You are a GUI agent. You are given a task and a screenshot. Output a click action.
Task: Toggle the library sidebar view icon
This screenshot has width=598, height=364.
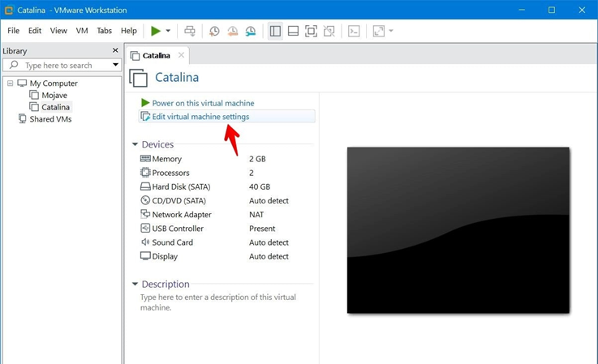pyautogui.click(x=275, y=31)
